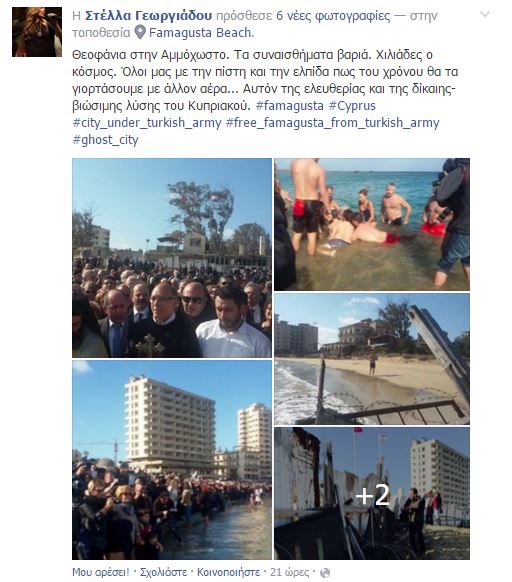Open the 6 νέες φωτογραφίες link
This screenshot has width=512, height=582.
pos(333,16)
